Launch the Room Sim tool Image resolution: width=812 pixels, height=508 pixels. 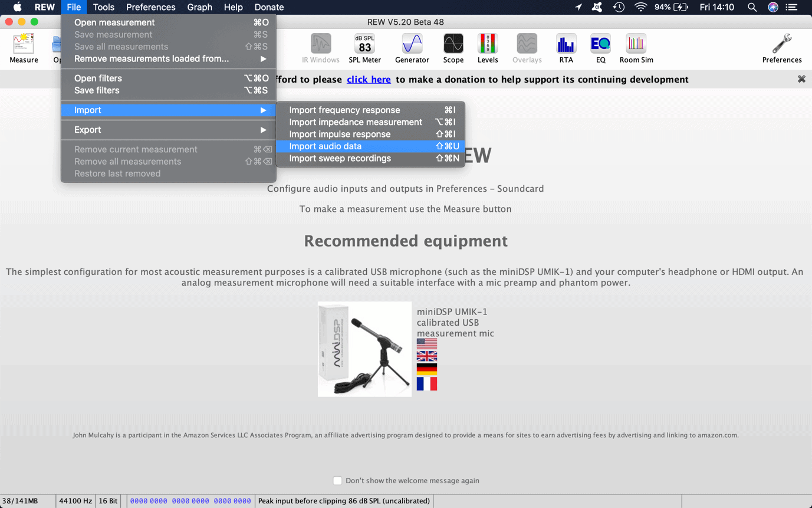636,48
